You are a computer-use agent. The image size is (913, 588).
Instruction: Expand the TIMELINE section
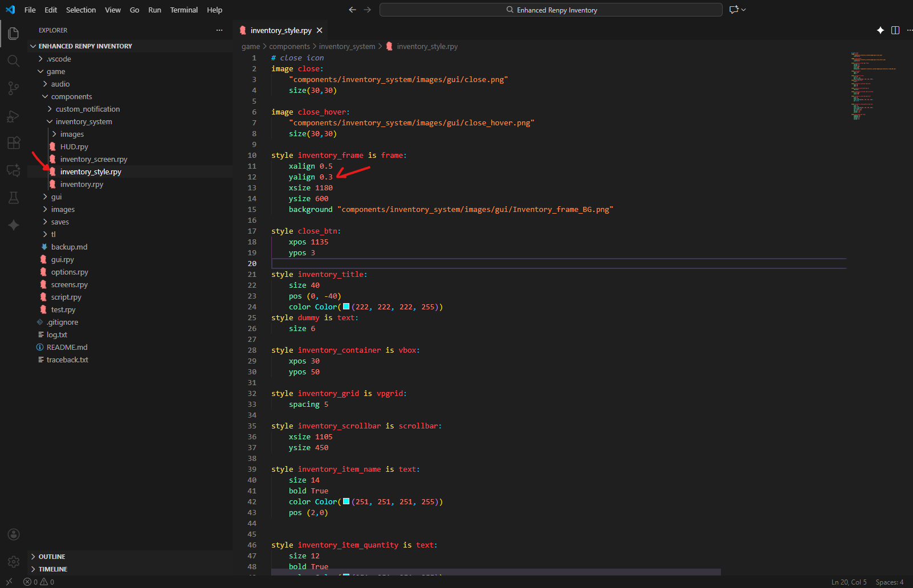click(x=52, y=569)
